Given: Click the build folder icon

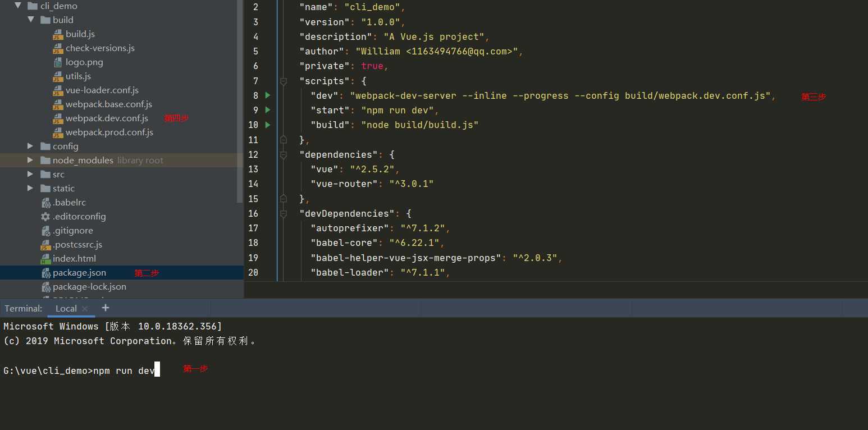Looking at the screenshot, I should coord(45,20).
